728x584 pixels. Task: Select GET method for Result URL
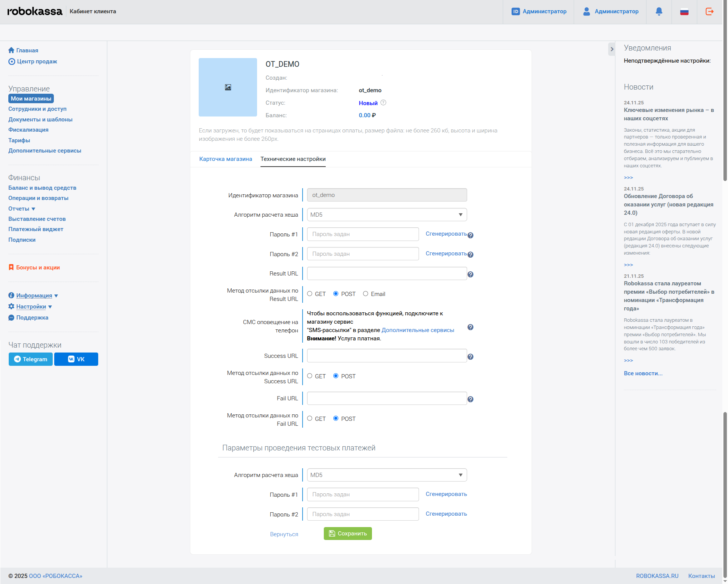310,294
